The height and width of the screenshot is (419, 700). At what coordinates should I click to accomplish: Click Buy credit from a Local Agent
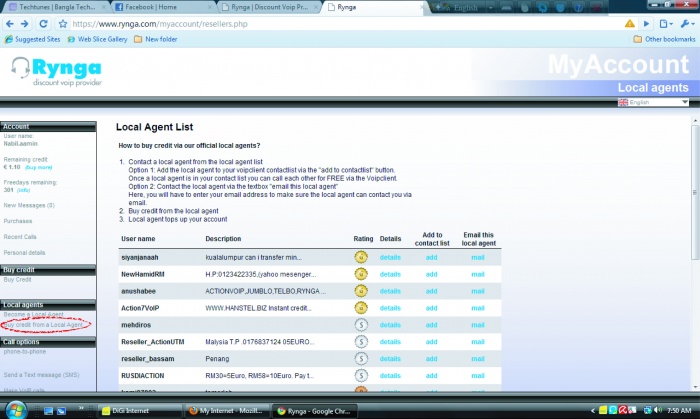(x=43, y=325)
